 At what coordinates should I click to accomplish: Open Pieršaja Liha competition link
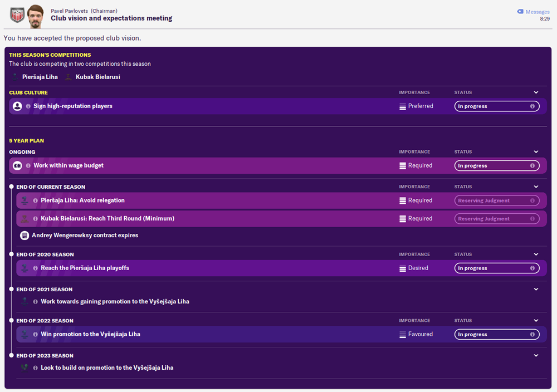[x=40, y=77]
